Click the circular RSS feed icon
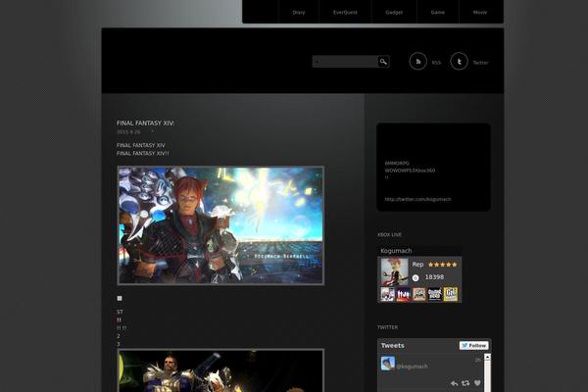Viewport: 588px width, 392px height. [x=418, y=61]
